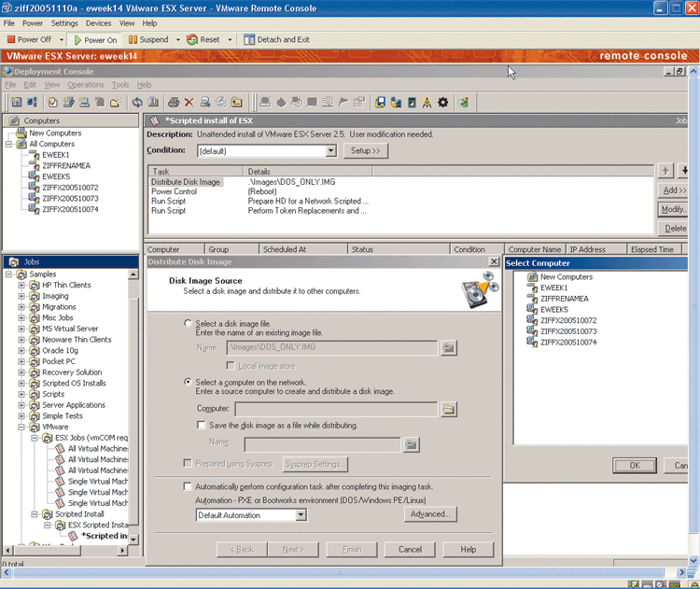Open the dropdown arrow beside Suspend
The image size is (700, 589).
point(177,40)
